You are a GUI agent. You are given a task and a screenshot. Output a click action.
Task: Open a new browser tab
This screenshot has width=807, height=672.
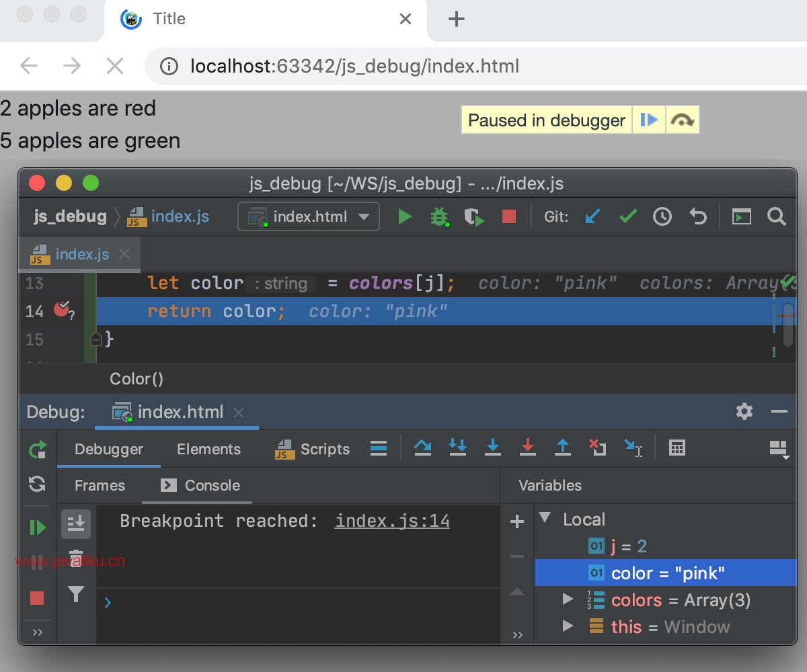coord(457,19)
